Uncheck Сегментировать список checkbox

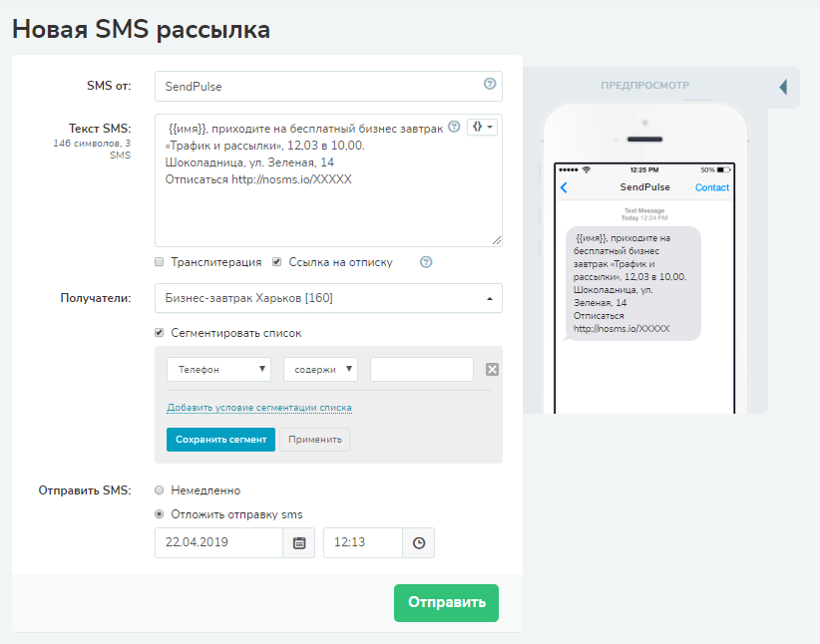click(160, 332)
